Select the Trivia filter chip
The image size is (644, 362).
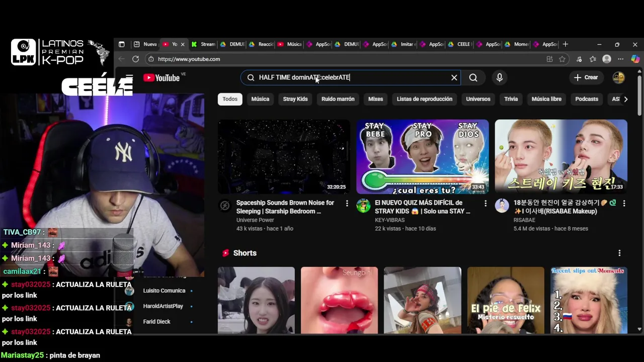click(511, 99)
